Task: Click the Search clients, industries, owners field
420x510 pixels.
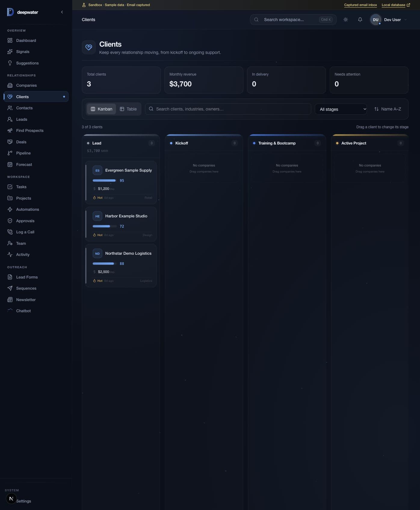Action: tap(228, 109)
